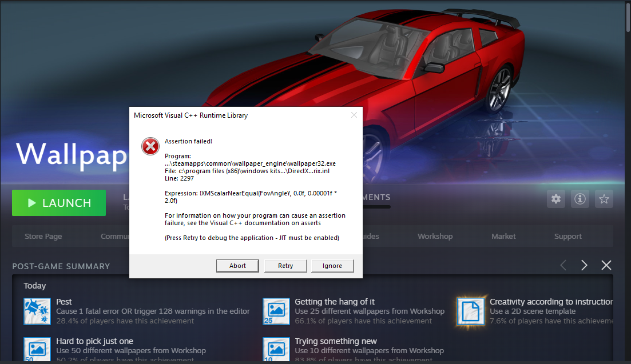Open the Support tab
631x364 pixels.
pos(567,236)
